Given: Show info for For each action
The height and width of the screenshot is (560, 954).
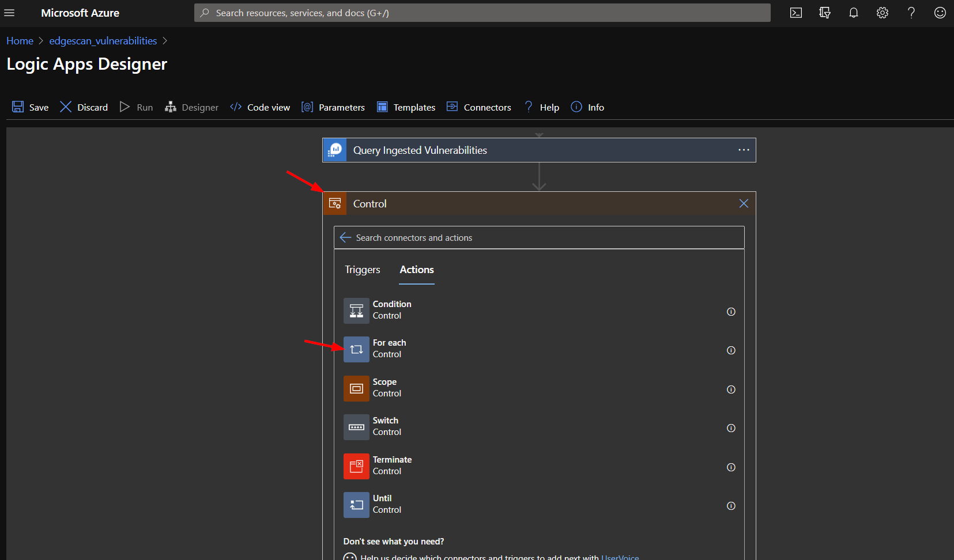Looking at the screenshot, I should click(x=731, y=350).
